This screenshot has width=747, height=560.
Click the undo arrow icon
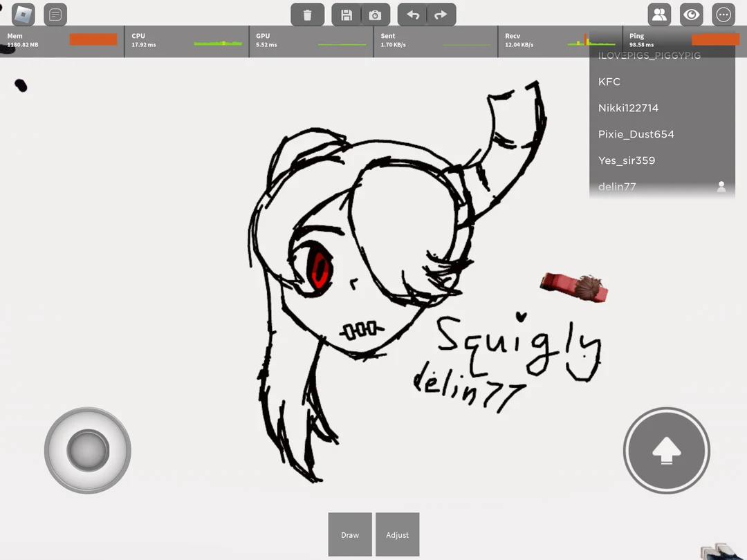tap(412, 14)
